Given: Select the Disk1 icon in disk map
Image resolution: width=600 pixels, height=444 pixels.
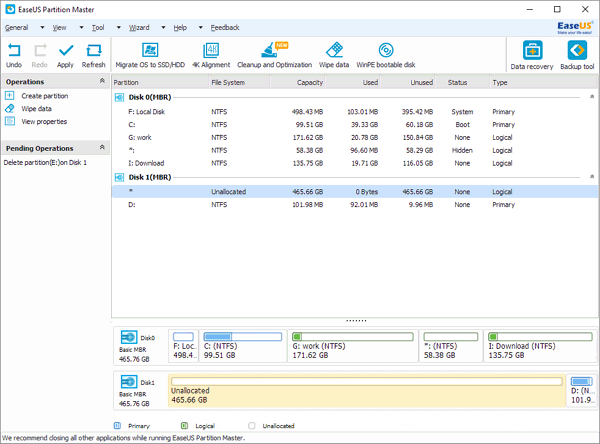Looking at the screenshot, I should pyautogui.click(x=129, y=382).
